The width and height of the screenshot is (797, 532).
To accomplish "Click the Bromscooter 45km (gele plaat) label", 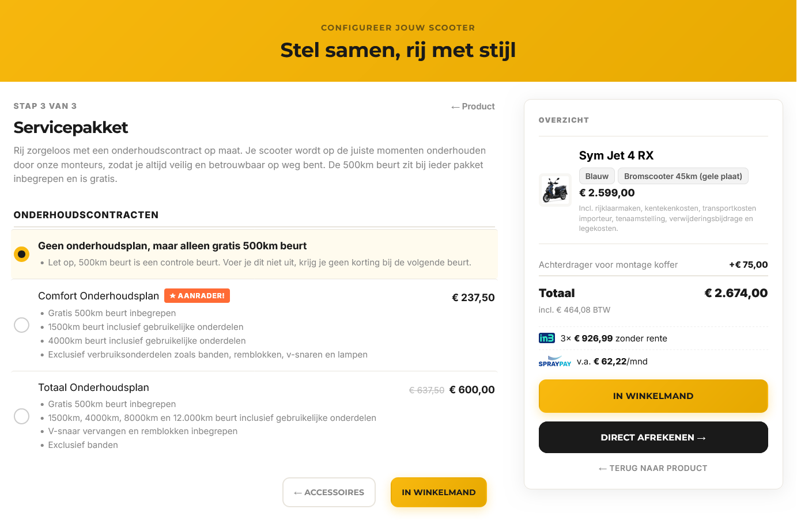I will point(683,176).
